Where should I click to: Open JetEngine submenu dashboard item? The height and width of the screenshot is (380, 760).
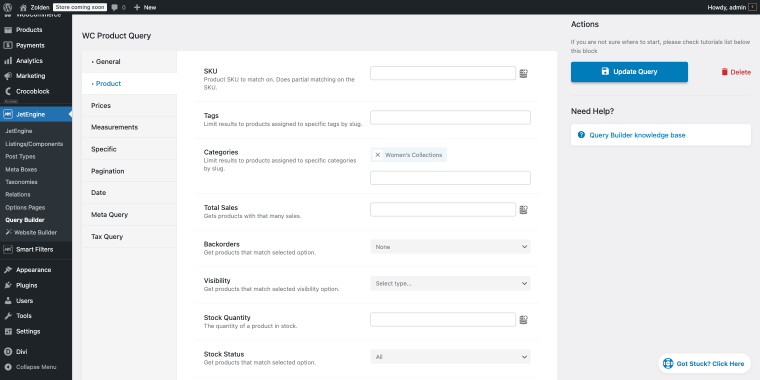pos(19,131)
